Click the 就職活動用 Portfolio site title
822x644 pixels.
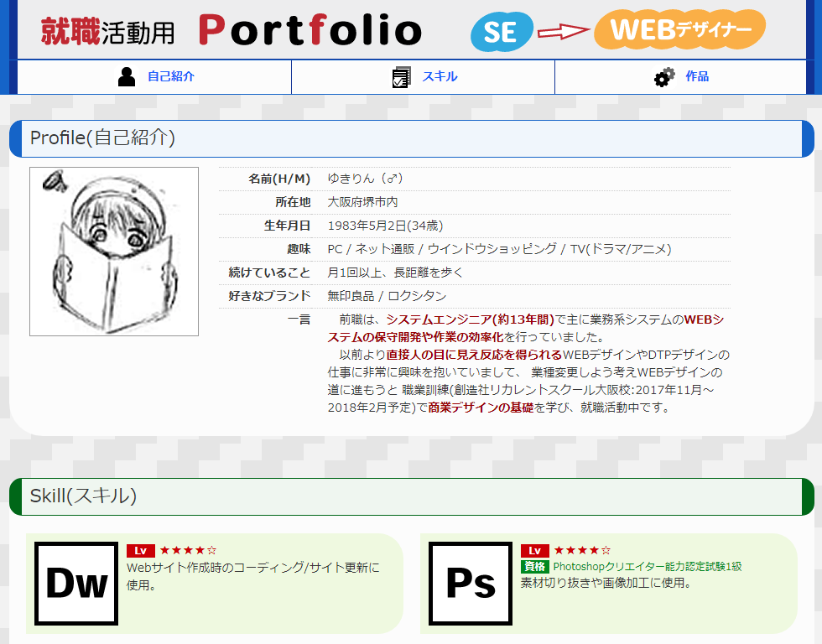[x=231, y=31]
